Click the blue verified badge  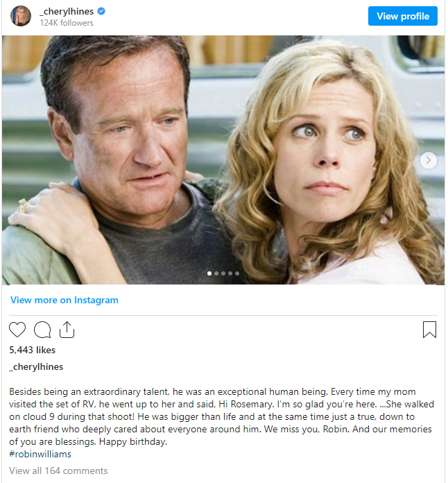pyautogui.click(x=101, y=11)
